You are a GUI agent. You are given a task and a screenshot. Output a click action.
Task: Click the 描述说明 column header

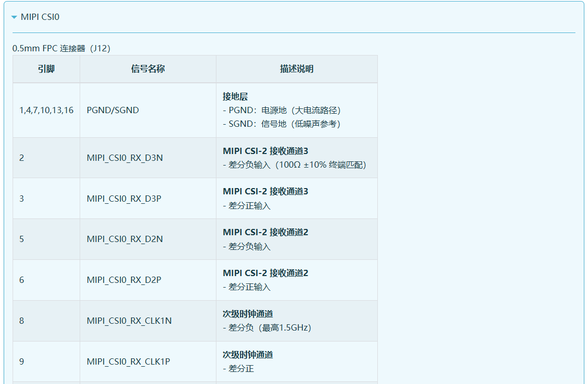297,69
